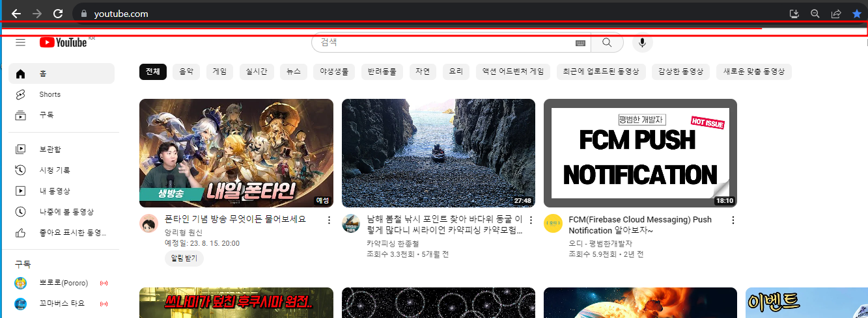Open 양리형 원신 channel avatar

tap(149, 223)
